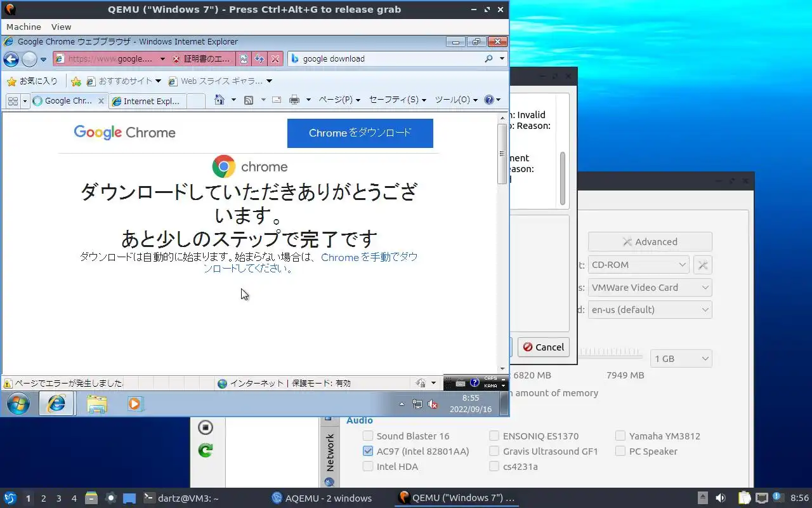Uncheck AC97 (Intel 82801AA) checkbox
812x508 pixels.
(x=368, y=451)
